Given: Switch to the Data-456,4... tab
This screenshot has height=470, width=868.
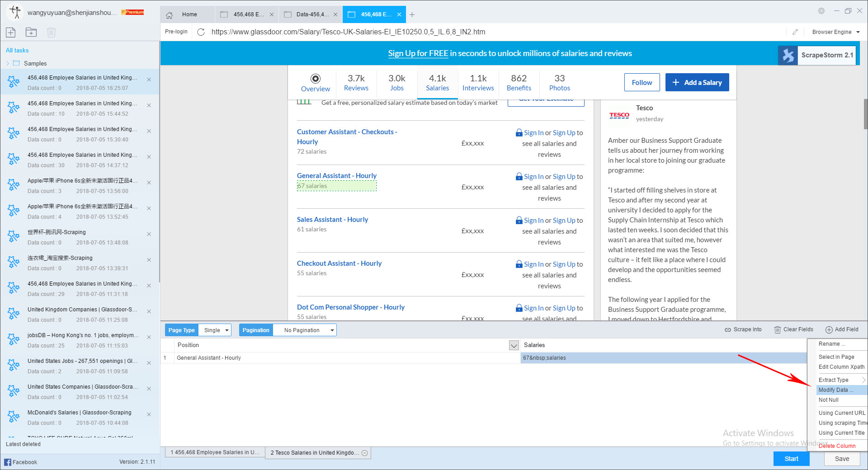Looking at the screenshot, I should point(311,14).
